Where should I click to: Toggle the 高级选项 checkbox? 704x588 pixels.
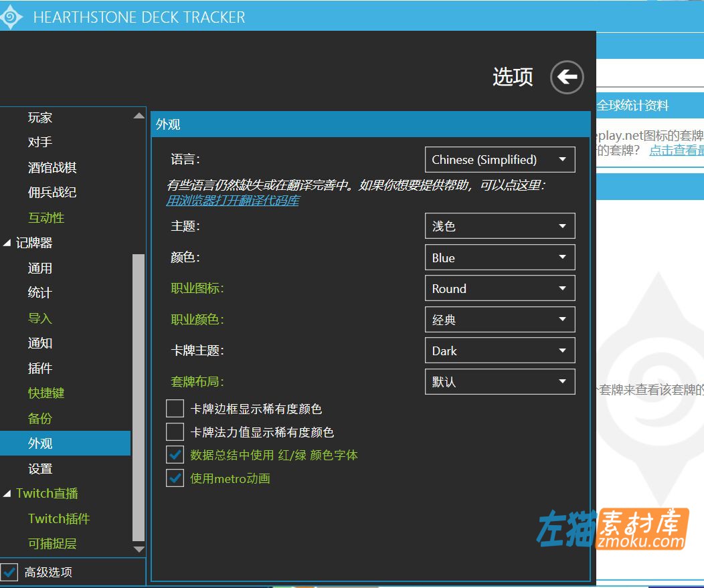click(9, 573)
